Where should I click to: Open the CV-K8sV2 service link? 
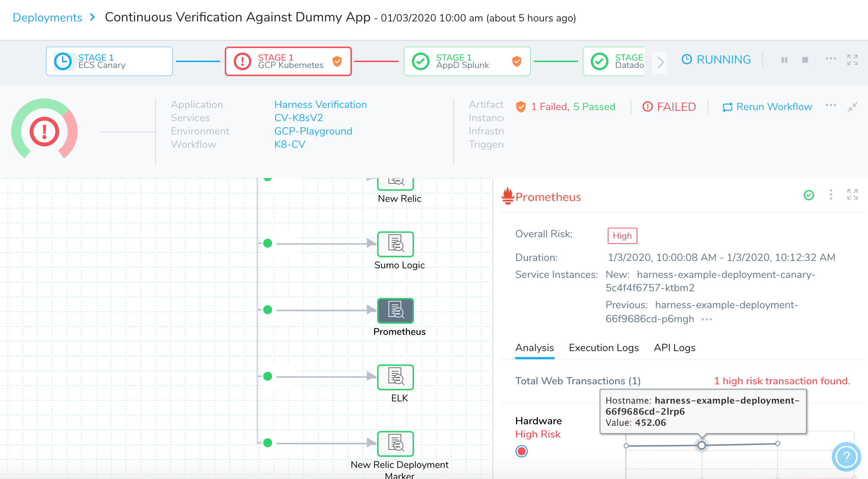pyautogui.click(x=299, y=118)
